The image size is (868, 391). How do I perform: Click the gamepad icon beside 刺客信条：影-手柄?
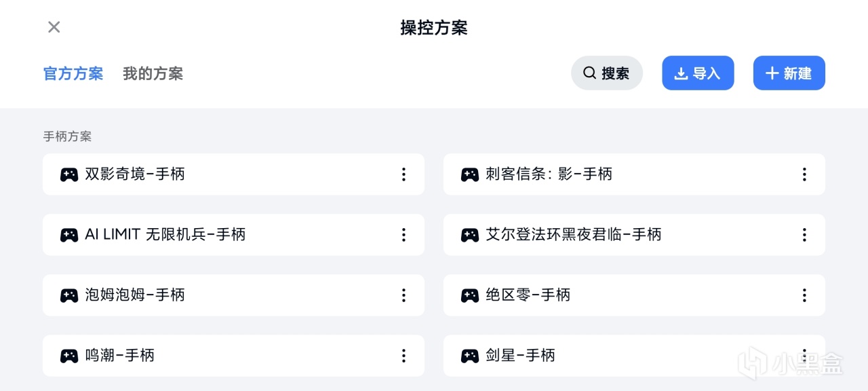tap(470, 174)
